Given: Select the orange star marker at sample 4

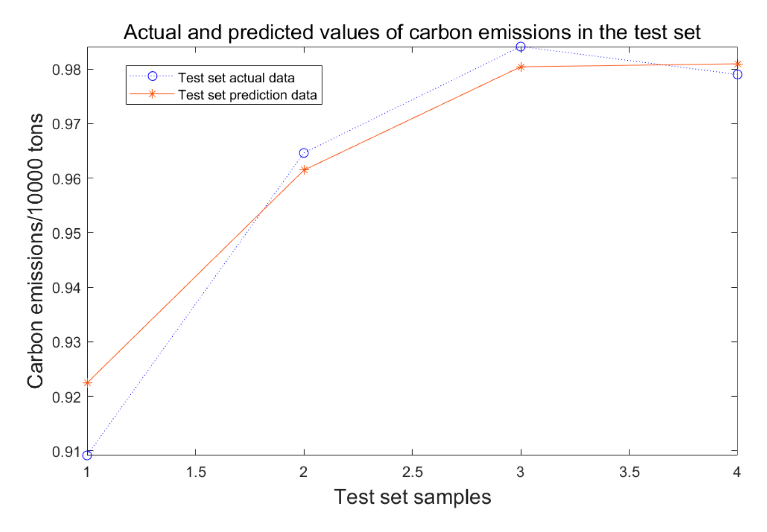Looking at the screenshot, I should click(x=738, y=64).
